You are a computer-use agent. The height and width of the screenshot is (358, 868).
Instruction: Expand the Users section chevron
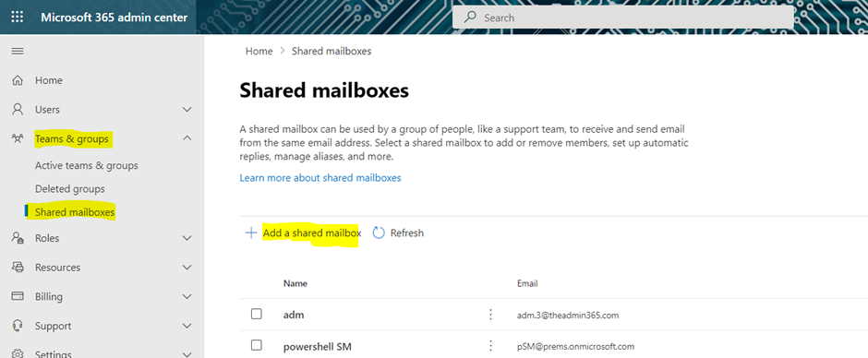(x=187, y=110)
